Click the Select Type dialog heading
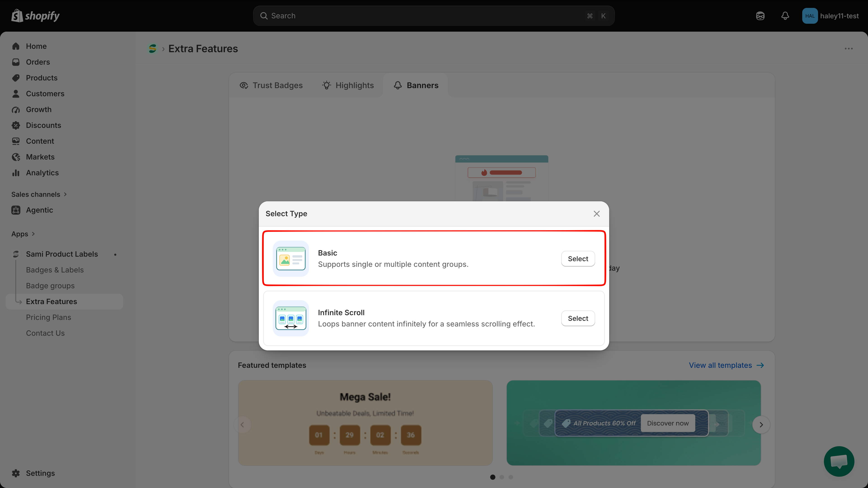The width and height of the screenshot is (868, 488). [286, 213]
